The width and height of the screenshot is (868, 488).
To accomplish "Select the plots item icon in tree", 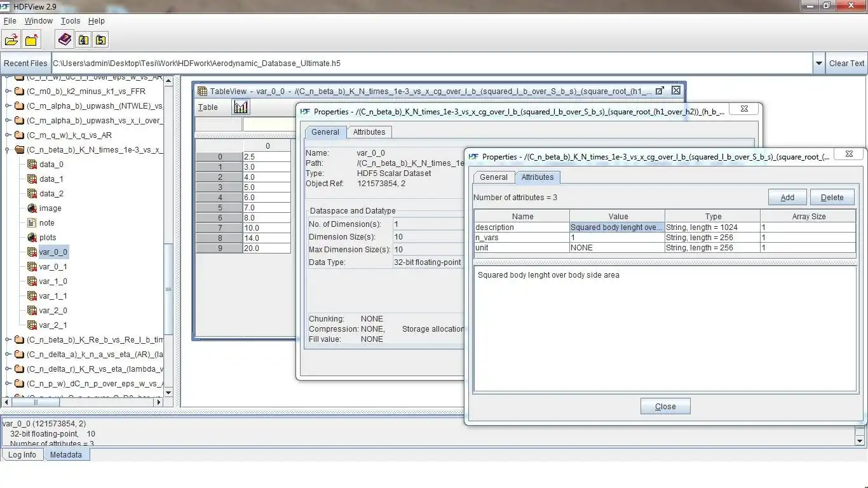I will tap(32, 238).
